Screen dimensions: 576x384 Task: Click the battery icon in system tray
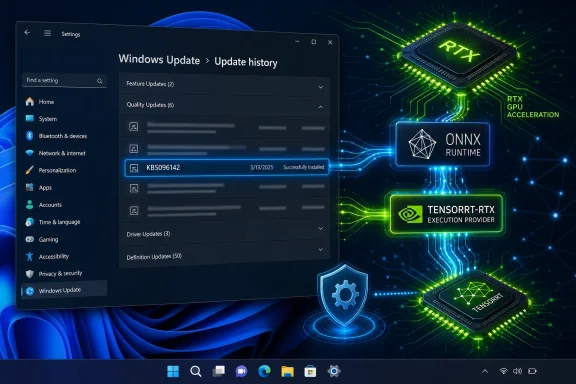coord(532,372)
